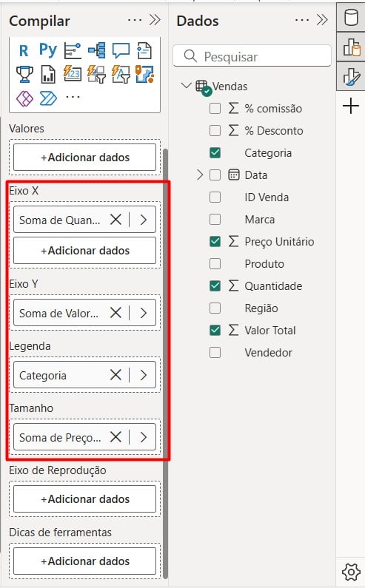Pick the trophy goals visual icon
This screenshot has width=365, height=588.
[24, 74]
